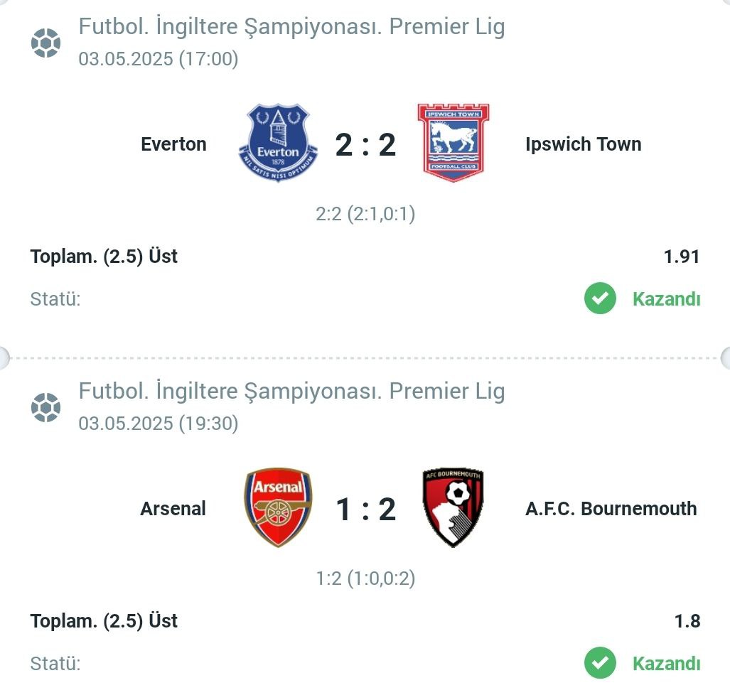Select the 2 : 2 final score
The image size is (730, 700).
[365, 145]
